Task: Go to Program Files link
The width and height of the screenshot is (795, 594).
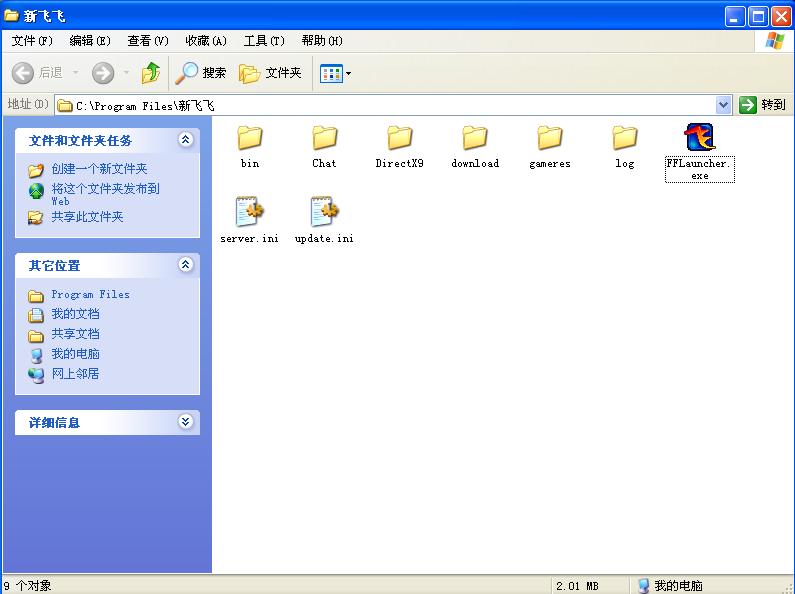Action: click(90, 294)
